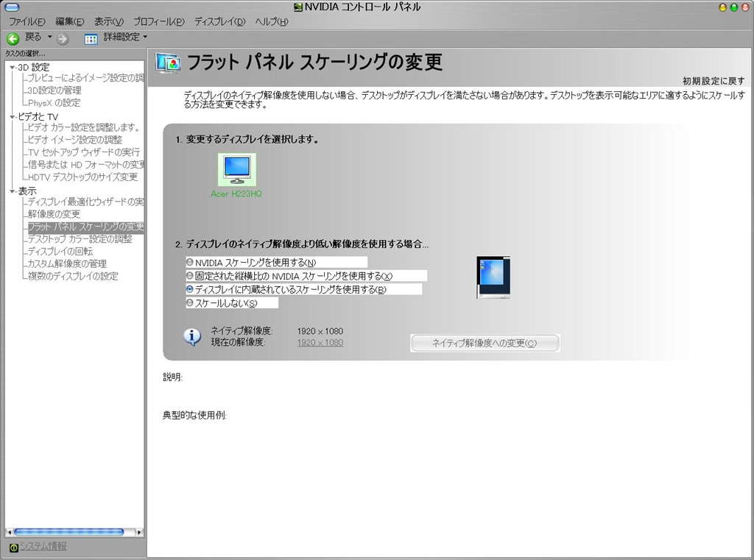The width and height of the screenshot is (754, 560).
Task: Click the blue window menu button top-left
Action: tap(12, 7)
